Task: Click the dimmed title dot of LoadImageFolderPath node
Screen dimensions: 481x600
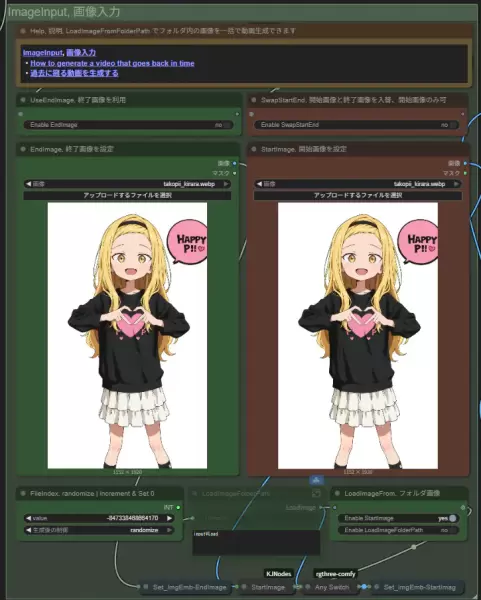Action: point(194,494)
